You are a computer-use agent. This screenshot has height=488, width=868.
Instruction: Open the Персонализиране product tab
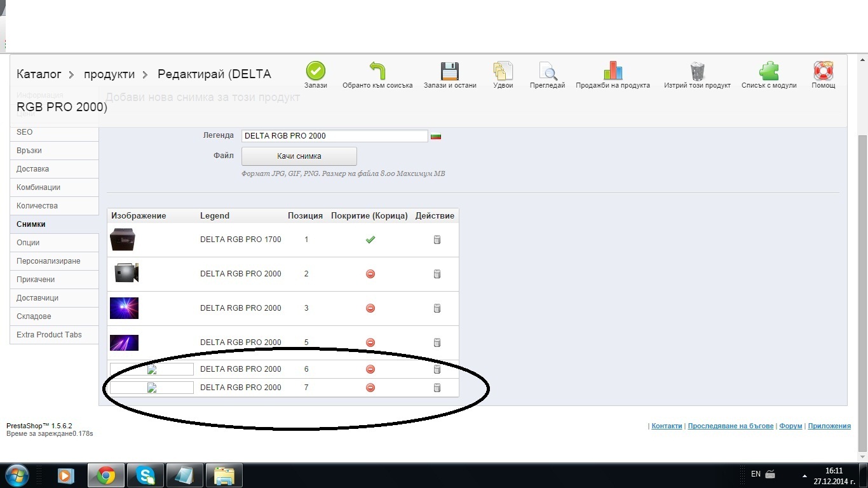click(54, 261)
